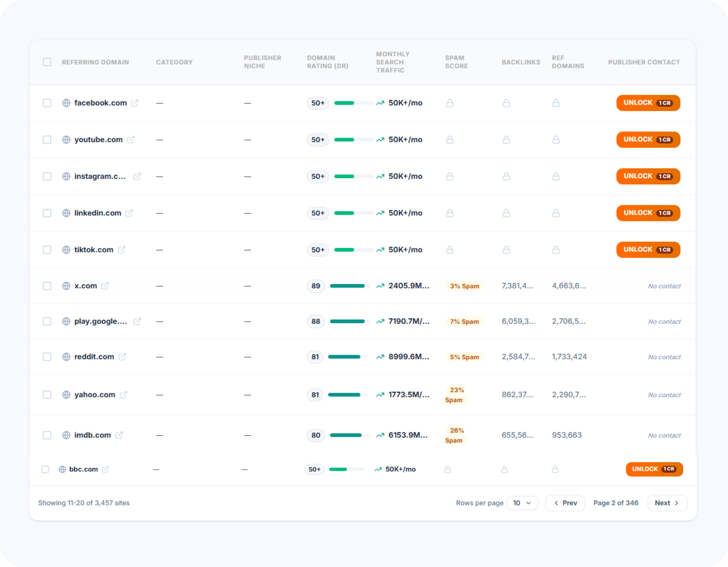The image size is (728, 567).
Task: Sort by Monthly Search Traffic column header
Action: coord(393,62)
